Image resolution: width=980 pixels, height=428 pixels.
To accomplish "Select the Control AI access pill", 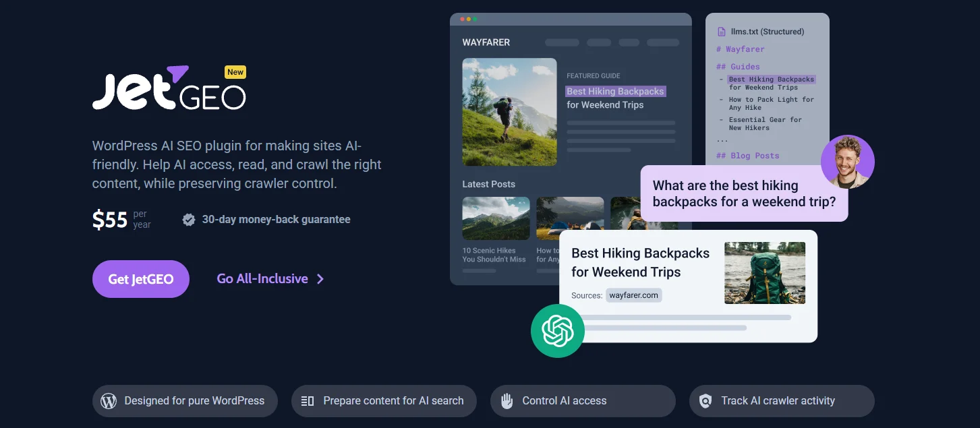I will (x=583, y=401).
